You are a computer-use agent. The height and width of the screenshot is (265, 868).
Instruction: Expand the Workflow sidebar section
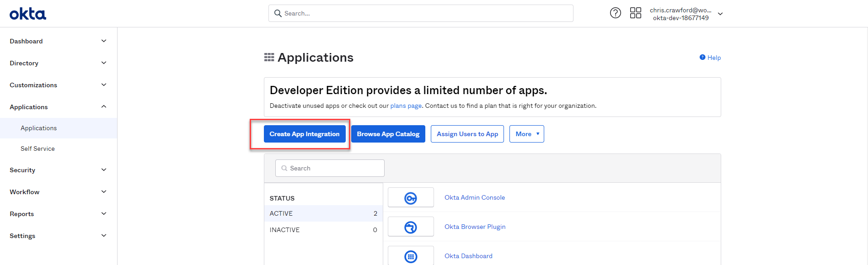pos(104,192)
